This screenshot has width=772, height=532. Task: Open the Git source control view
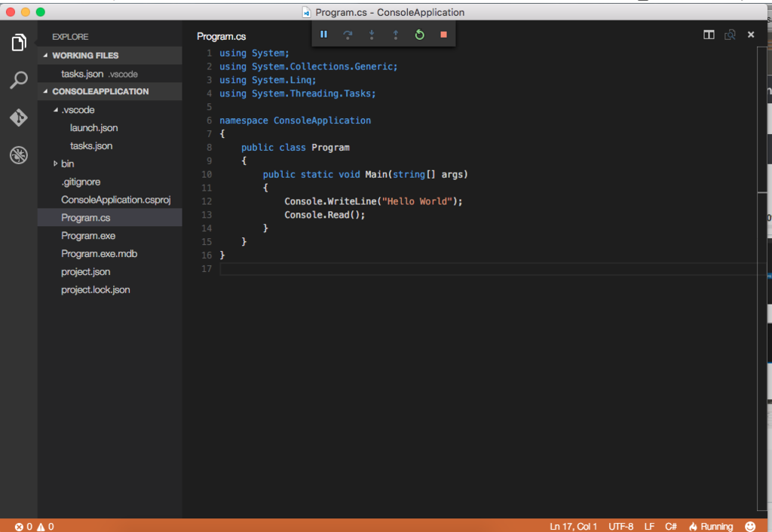(x=19, y=118)
